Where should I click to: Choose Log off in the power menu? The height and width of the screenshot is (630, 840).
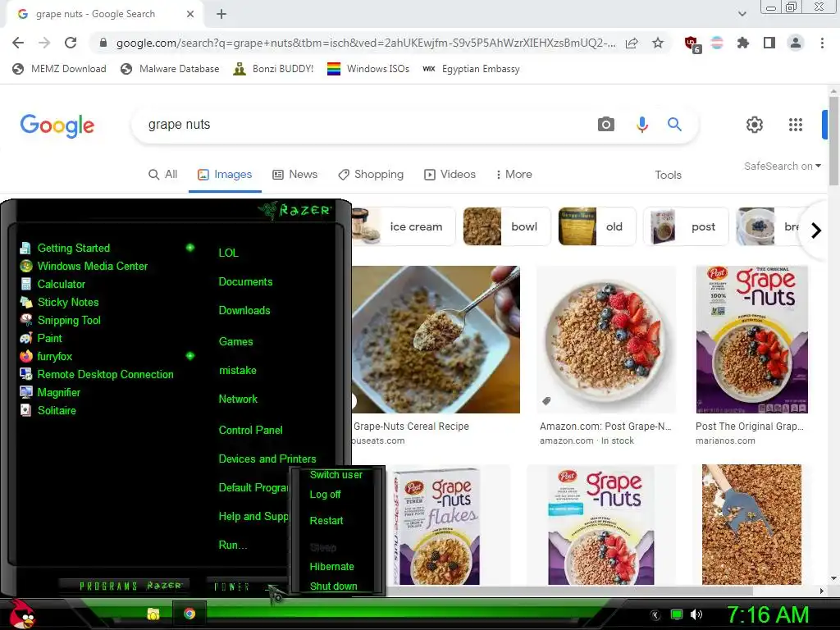tap(325, 495)
